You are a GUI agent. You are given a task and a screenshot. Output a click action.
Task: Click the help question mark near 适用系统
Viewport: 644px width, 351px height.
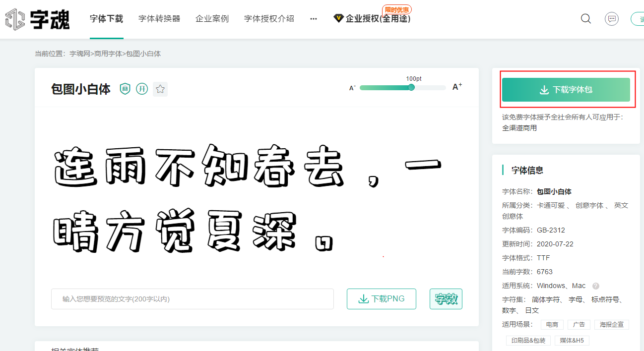596,286
